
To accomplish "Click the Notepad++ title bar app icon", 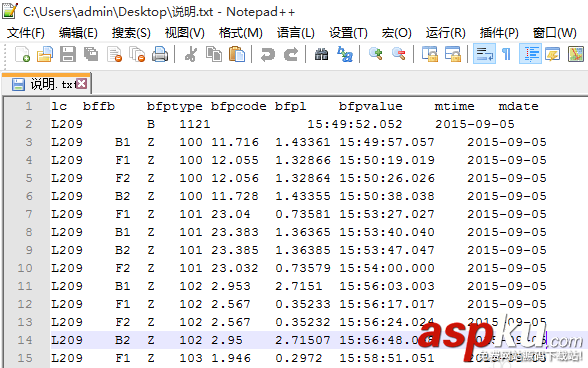I will (9, 10).
